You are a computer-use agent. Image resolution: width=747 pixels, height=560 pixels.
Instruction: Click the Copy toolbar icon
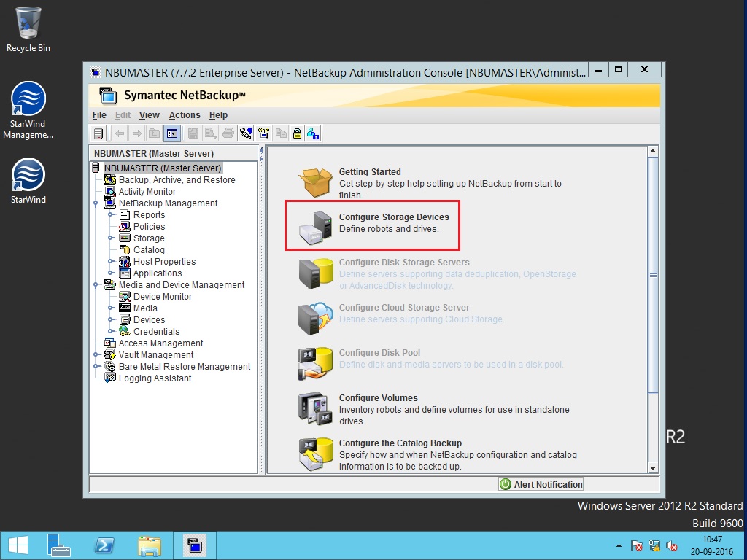(x=281, y=133)
